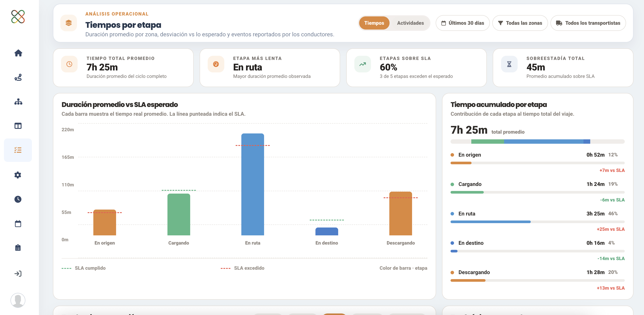
Task: Open the settings gear sidebar icon
Action: [18, 175]
